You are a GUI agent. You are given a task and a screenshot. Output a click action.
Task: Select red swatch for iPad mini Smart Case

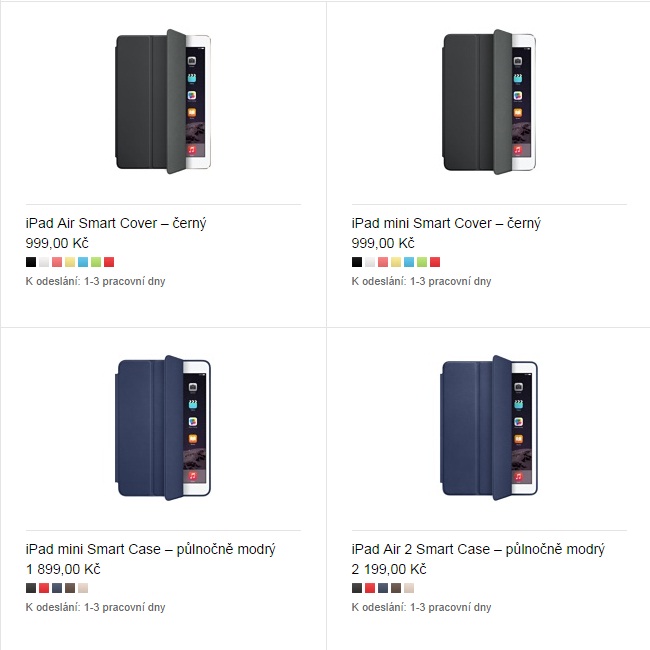point(44,588)
